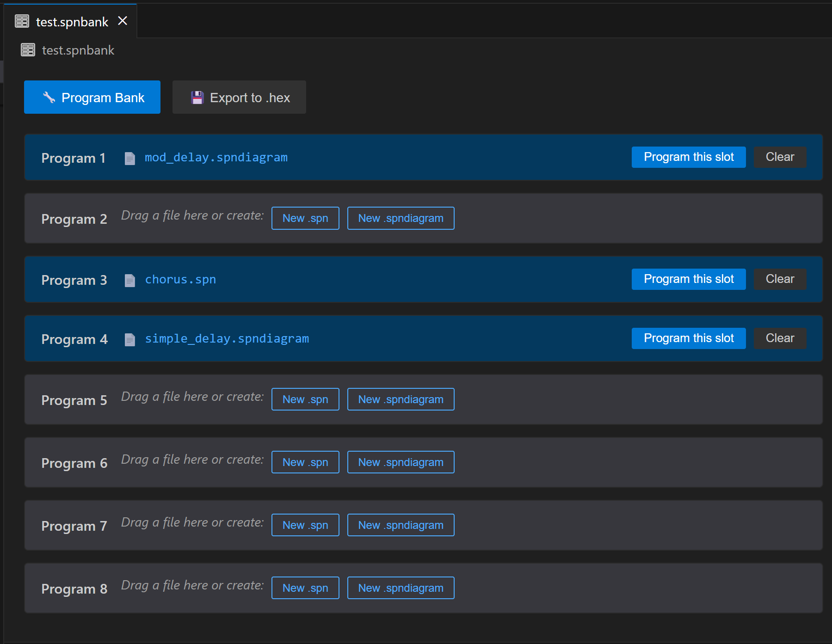Clear the Program 3 slot
832x644 pixels.
779,279
